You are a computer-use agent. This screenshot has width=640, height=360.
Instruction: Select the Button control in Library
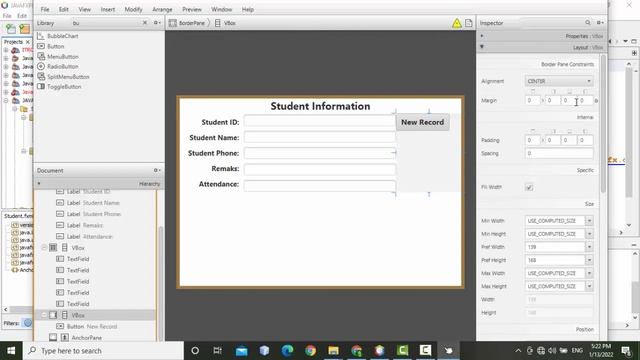point(56,46)
